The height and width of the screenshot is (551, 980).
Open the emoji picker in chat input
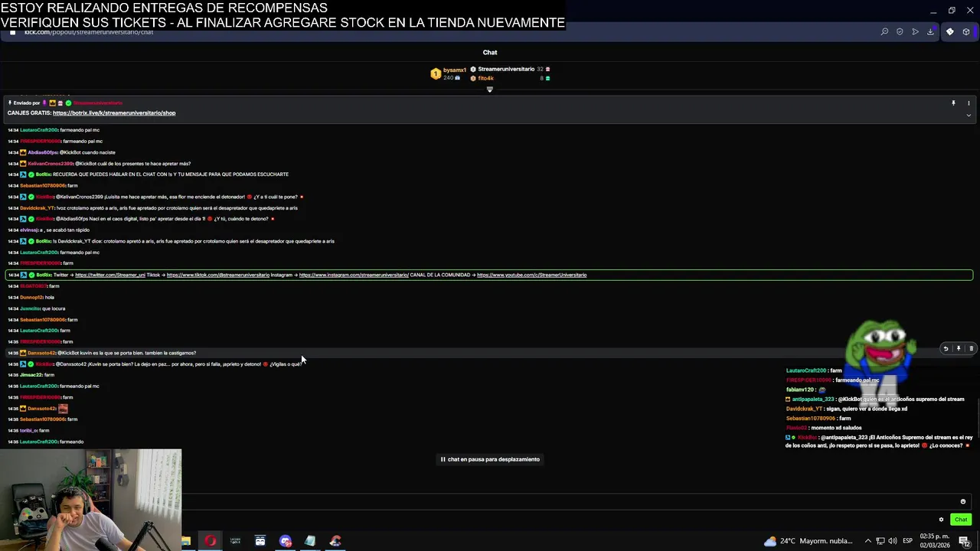(963, 501)
